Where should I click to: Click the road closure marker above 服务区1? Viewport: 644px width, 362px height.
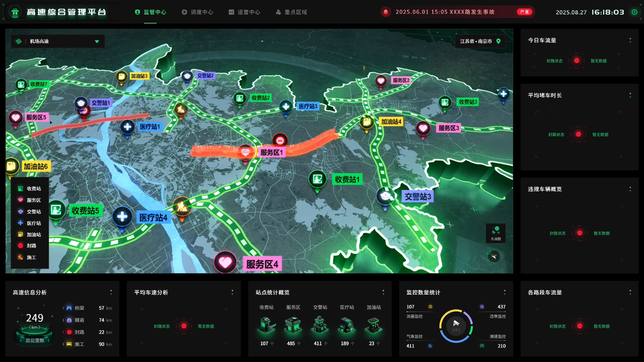[x=280, y=140]
